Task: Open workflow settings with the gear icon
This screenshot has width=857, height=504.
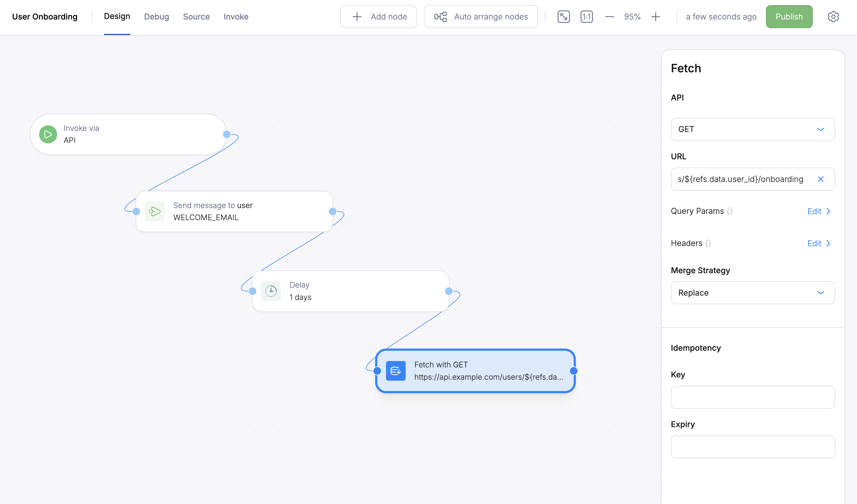Action: tap(833, 16)
